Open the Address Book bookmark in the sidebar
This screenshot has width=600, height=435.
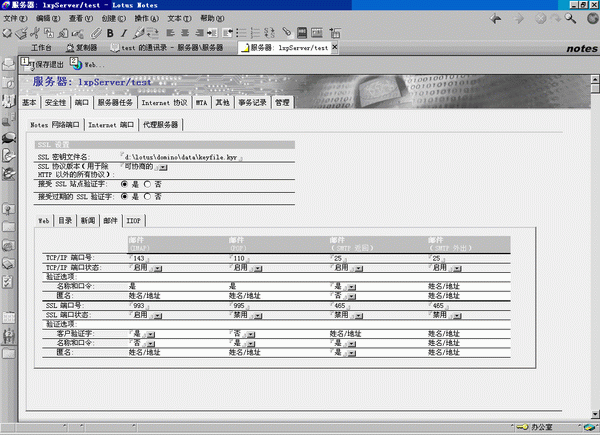(8, 101)
